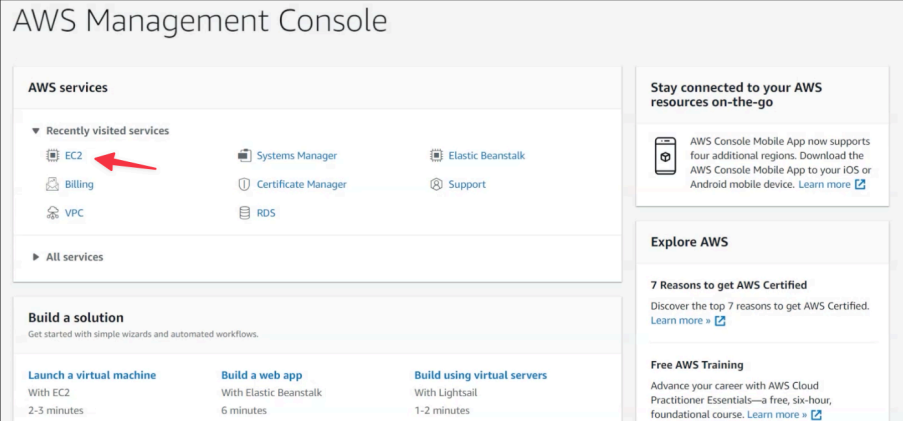Click the Build a solution heading
Viewport: 903px width, 421px height.
[75, 317]
